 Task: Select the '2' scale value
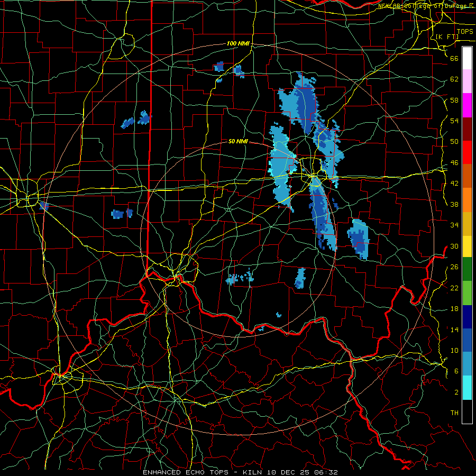pos(456,392)
